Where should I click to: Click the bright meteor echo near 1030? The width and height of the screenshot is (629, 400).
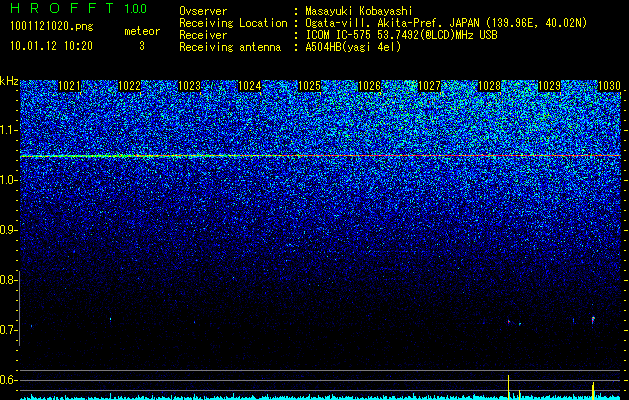point(593,320)
